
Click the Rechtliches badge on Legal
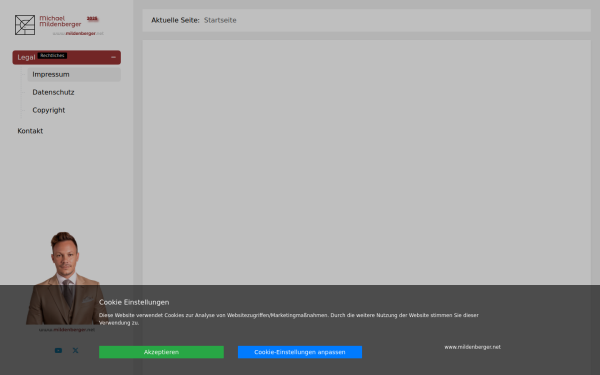tap(52, 56)
